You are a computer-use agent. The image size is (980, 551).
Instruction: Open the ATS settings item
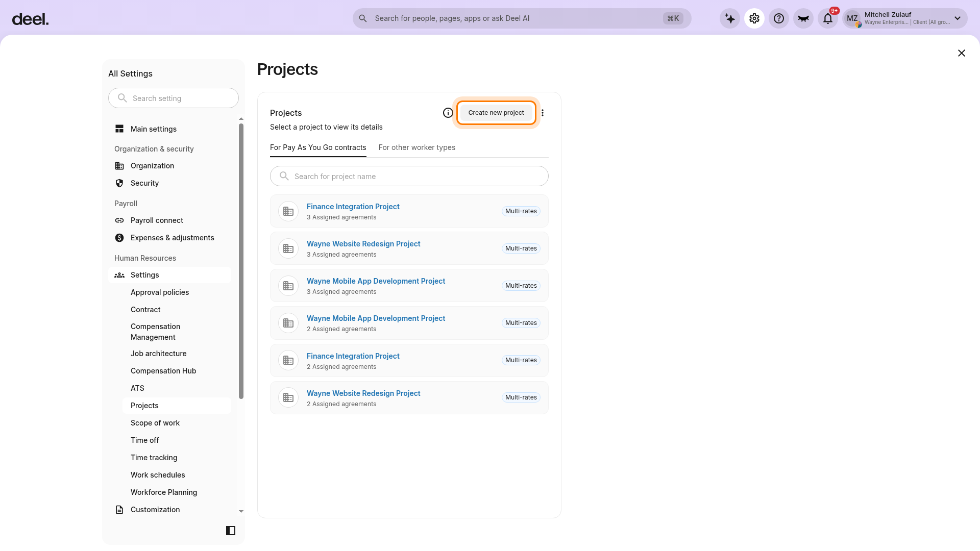(137, 388)
